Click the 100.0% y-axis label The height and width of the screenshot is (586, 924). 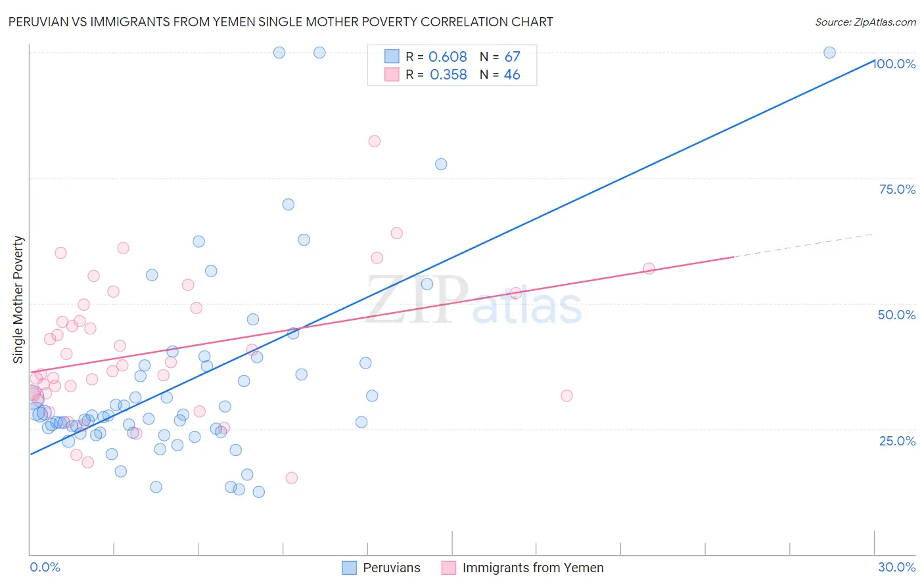tap(894, 64)
